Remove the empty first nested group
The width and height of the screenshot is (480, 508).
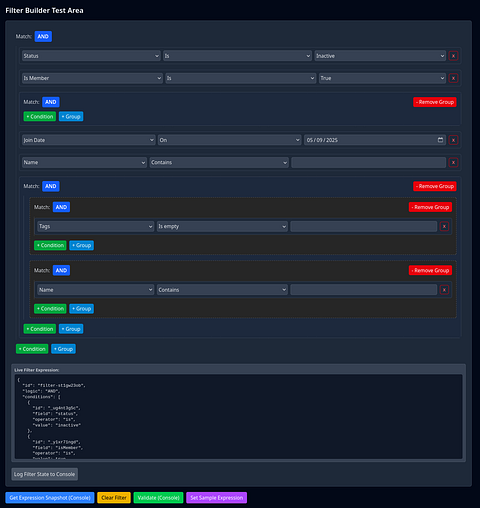[x=435, y=102]
